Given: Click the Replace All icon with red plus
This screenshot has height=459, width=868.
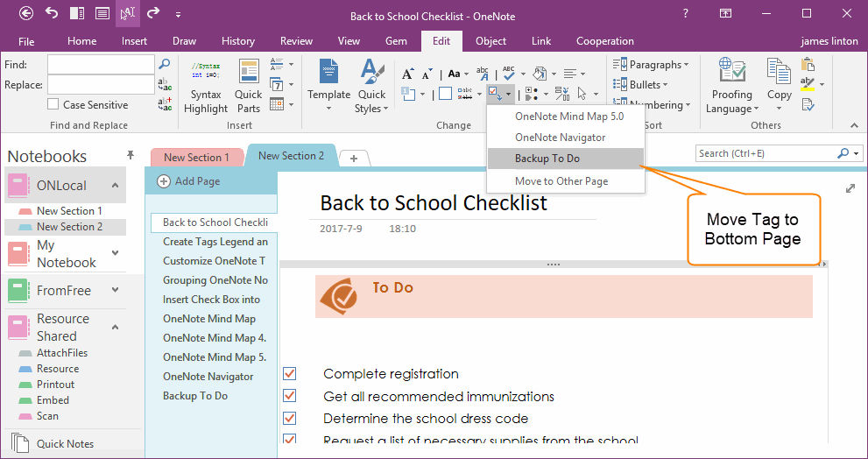Looking at the screenshot, I should click(x=165, y=104).
